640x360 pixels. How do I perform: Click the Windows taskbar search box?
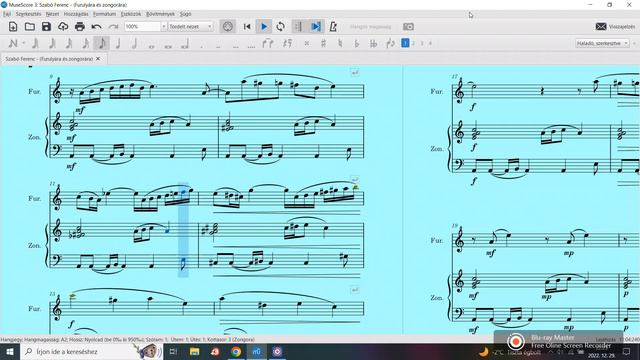tap(91, 351)
